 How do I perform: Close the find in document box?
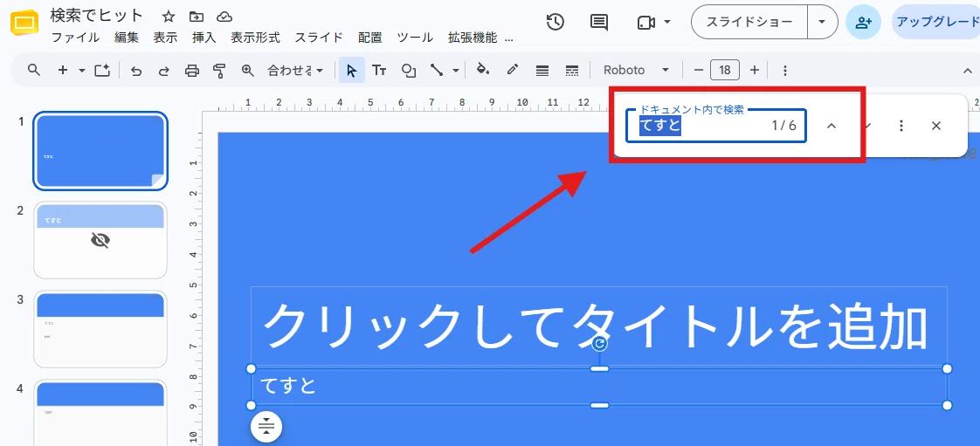point(935,126)
